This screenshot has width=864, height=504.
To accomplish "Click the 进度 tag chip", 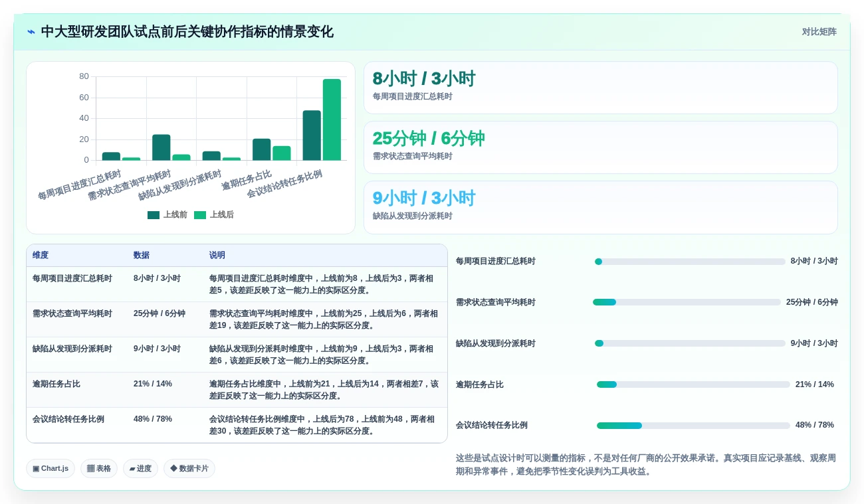I will pos(140,468).
